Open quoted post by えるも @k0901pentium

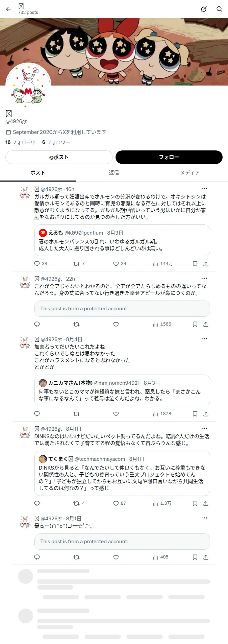(122, 240)
